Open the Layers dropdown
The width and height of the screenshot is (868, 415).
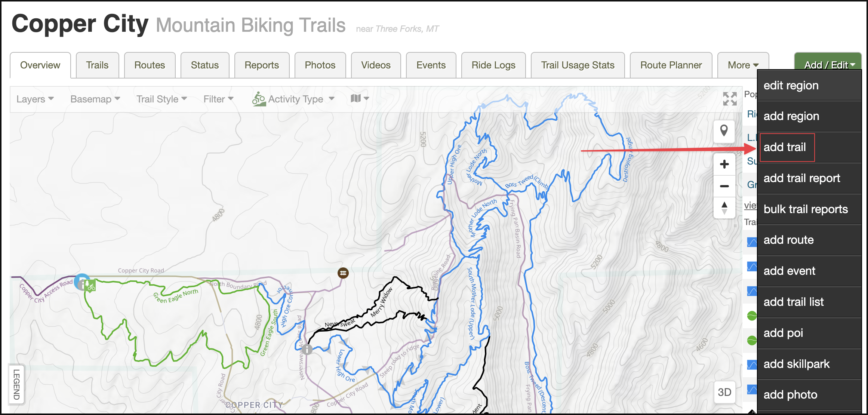tap(35, 99)
